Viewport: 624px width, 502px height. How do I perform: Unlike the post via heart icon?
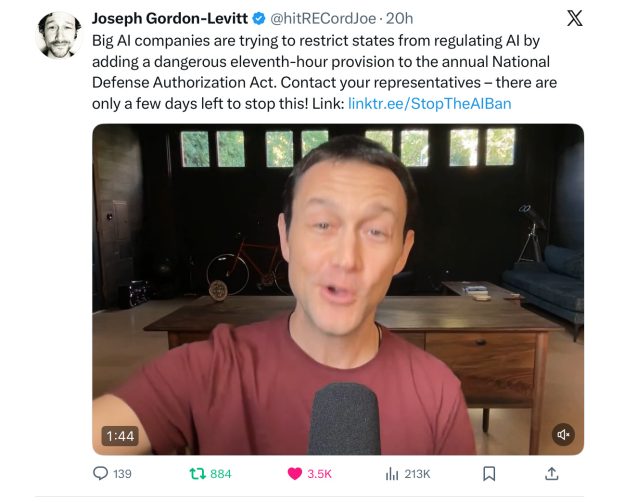pyautogui.click(x=294, y=474)
